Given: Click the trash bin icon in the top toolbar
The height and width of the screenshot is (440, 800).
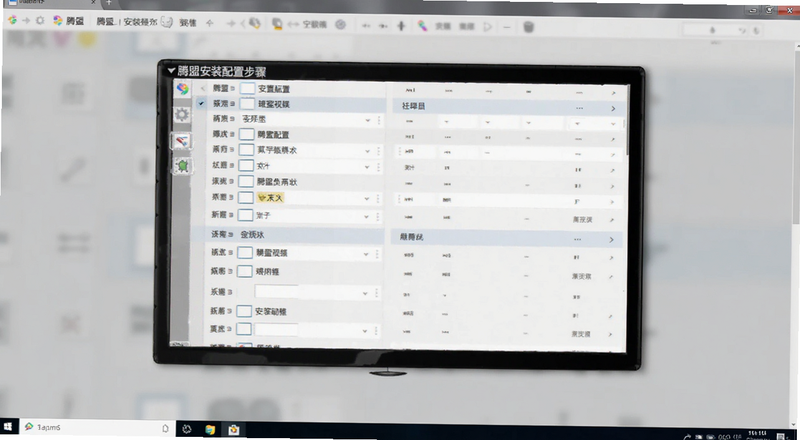Looking at the screenshot, I should 529,27.
